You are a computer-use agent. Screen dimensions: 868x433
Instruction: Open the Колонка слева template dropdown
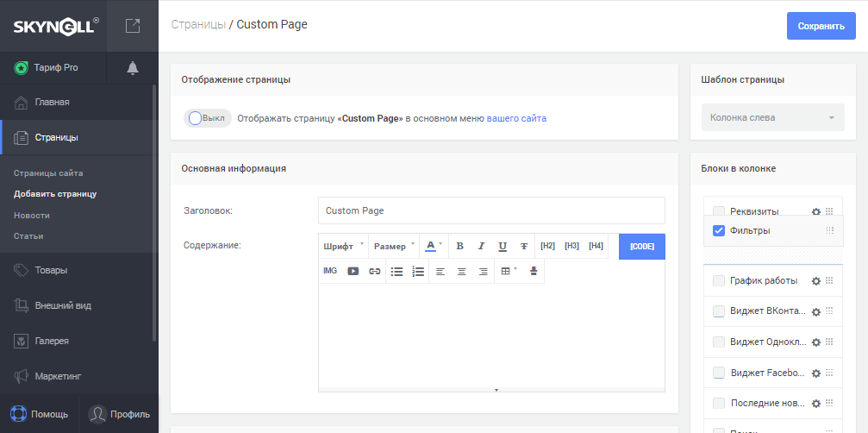point(771,117)
